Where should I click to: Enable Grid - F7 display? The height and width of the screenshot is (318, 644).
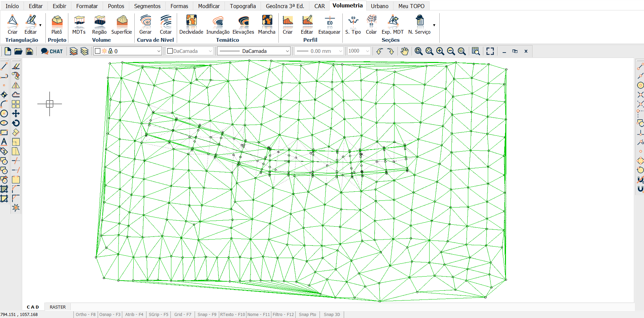point(182,314)
